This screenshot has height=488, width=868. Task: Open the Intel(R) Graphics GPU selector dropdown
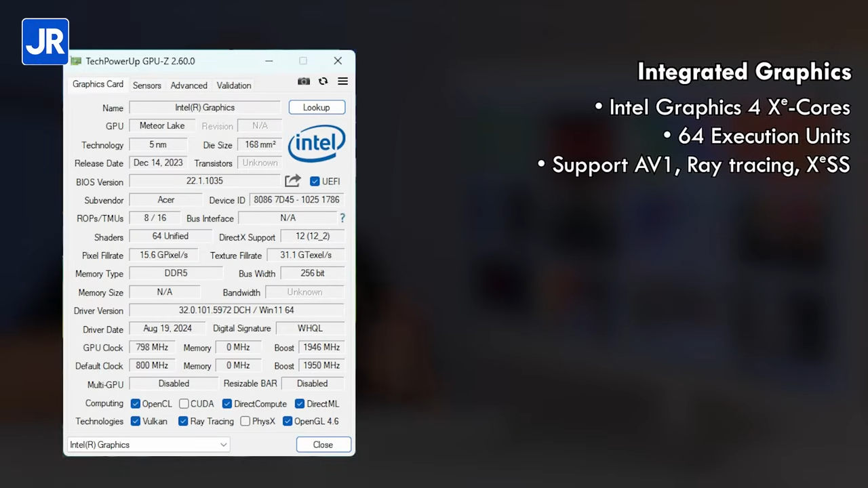pos(149,445)
